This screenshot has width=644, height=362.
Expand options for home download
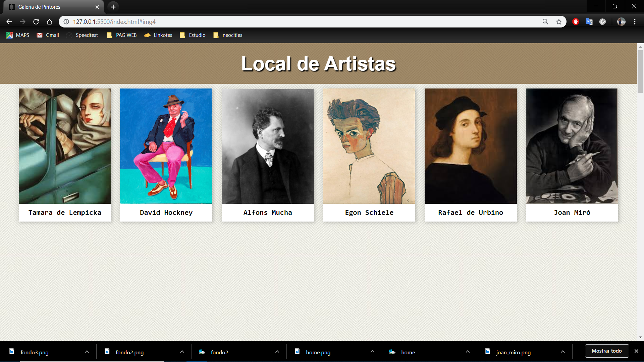(x=468, y=352)
